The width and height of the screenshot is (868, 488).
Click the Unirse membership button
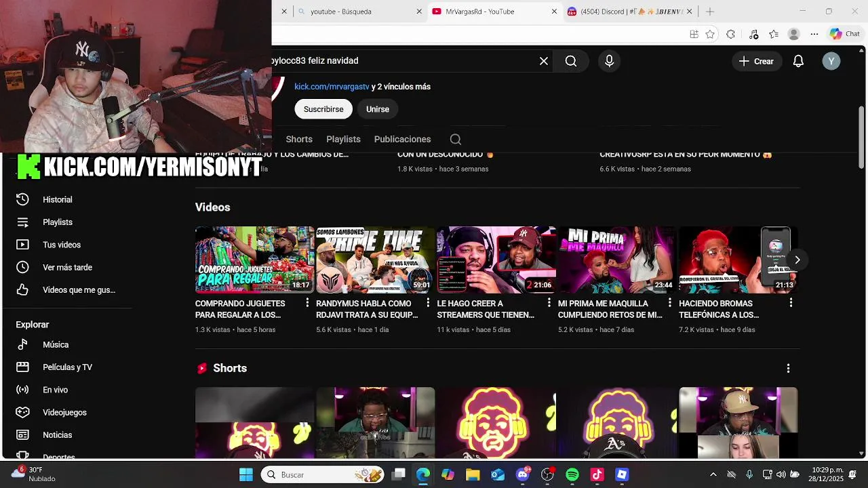[378, 109]
